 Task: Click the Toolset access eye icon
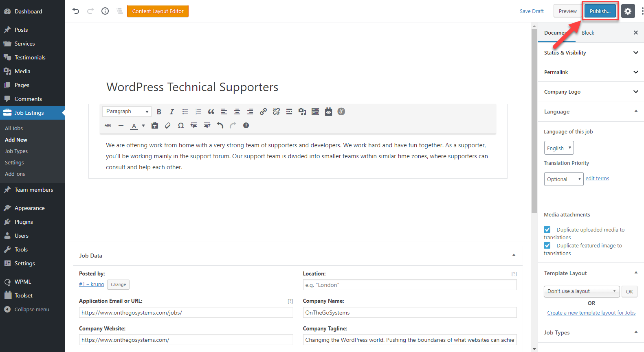click(328, 112)
